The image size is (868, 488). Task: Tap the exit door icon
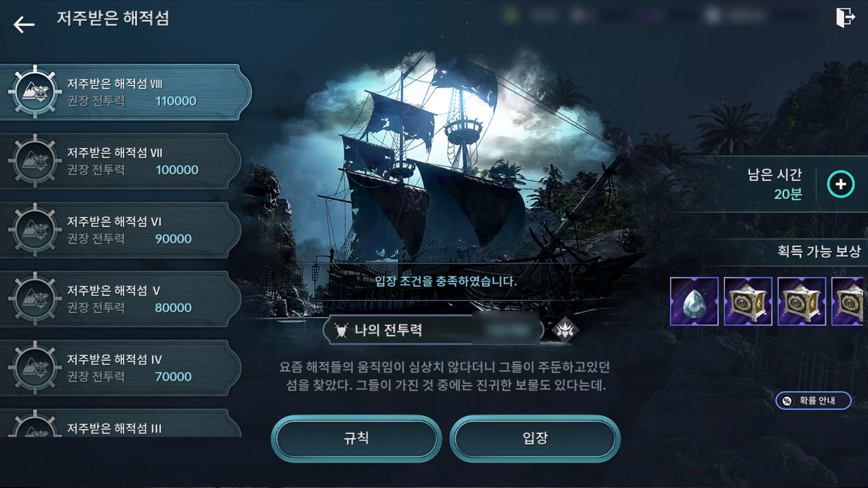click(x=845, y=18)
